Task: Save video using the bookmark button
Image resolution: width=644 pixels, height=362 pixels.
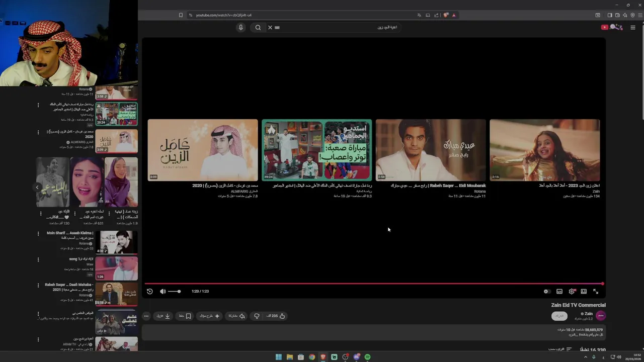Action: [x=185, y=316]
